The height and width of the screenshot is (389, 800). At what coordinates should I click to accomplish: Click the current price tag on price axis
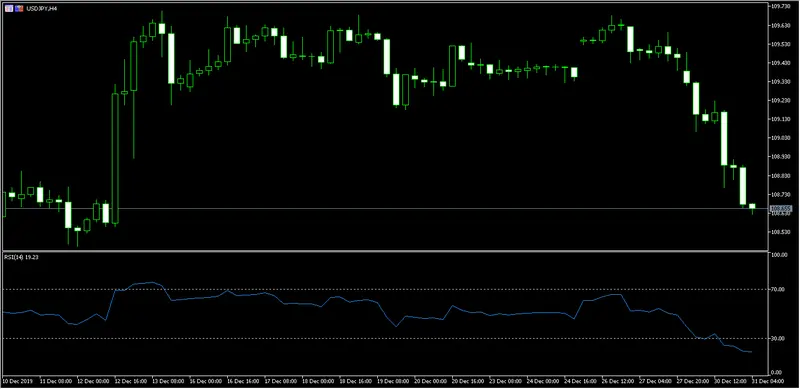pyautogui.click(x=780, y=209)
